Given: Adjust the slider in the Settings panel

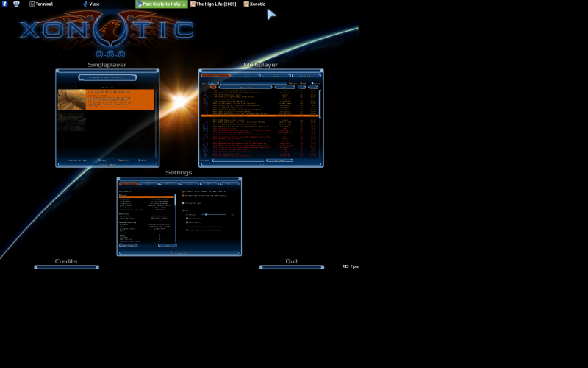Looking at the screenshot, I should 214,214.
